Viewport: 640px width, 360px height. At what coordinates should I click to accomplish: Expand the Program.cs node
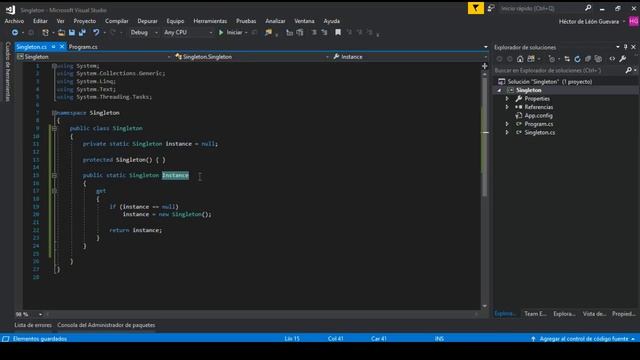coord(507,124)
